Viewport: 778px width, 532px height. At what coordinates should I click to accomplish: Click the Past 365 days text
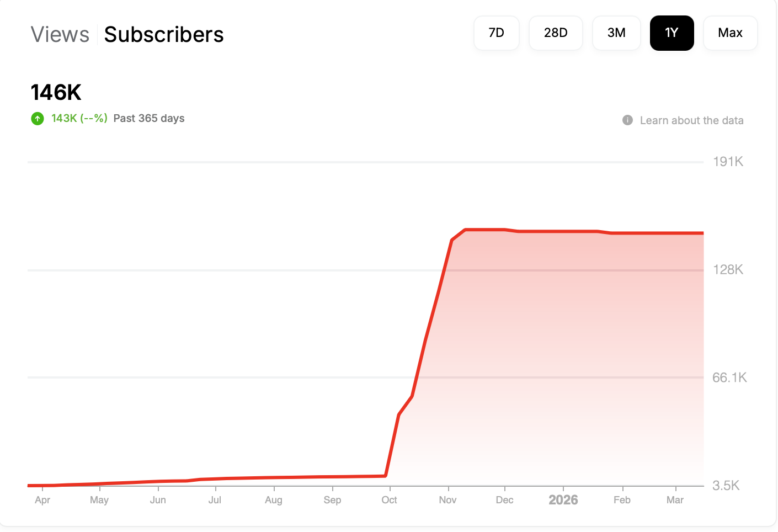149,119
